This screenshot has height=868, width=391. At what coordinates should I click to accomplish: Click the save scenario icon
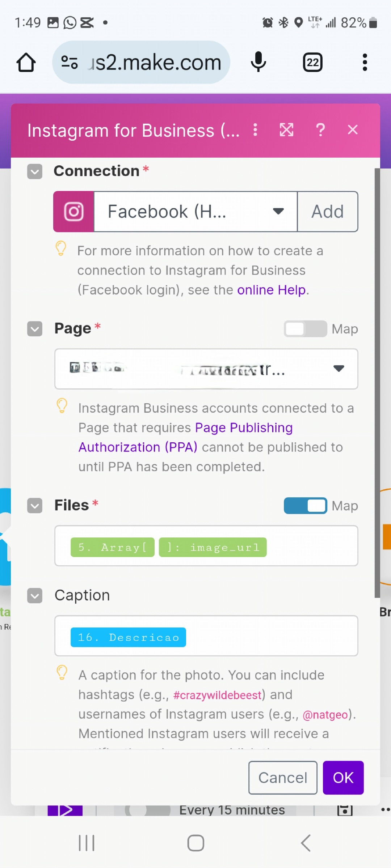coord(345,810)
